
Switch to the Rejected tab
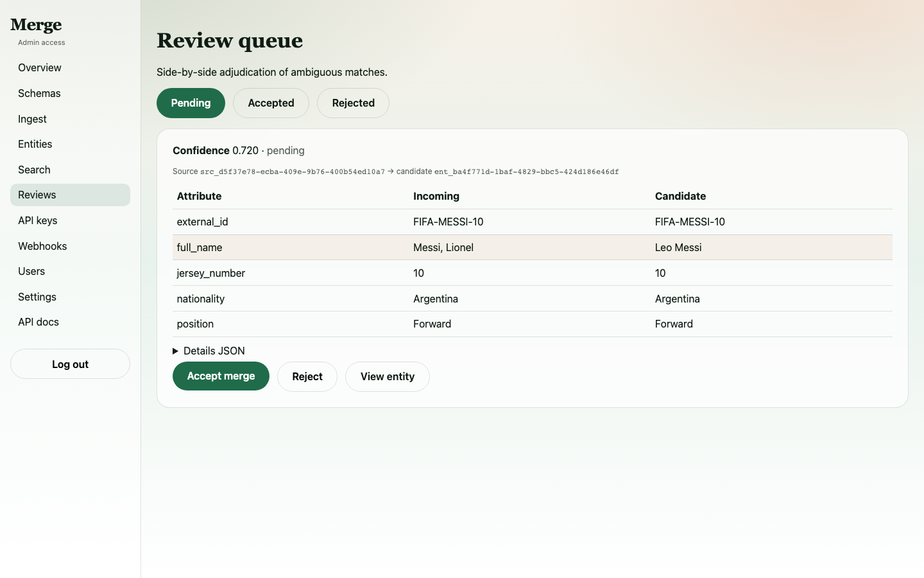[x=353, y=103]
